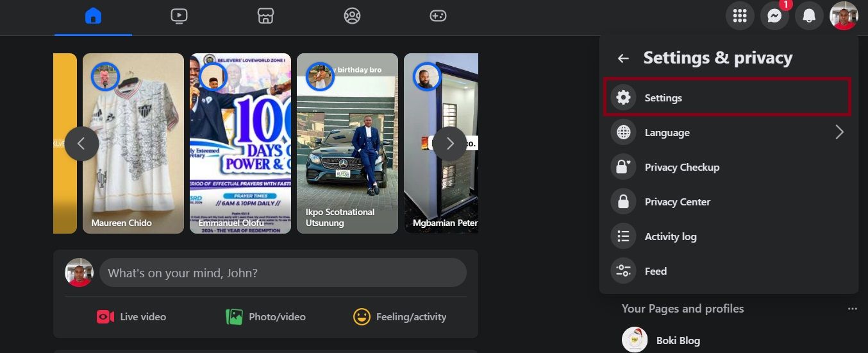The image size is (868, 353).
Task: Click Maureen Chido's story profile avatar
Action: (x=105, y=76)
